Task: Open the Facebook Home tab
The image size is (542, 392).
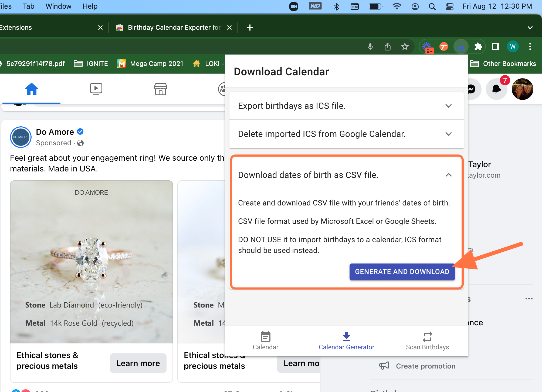Action: 31,89
